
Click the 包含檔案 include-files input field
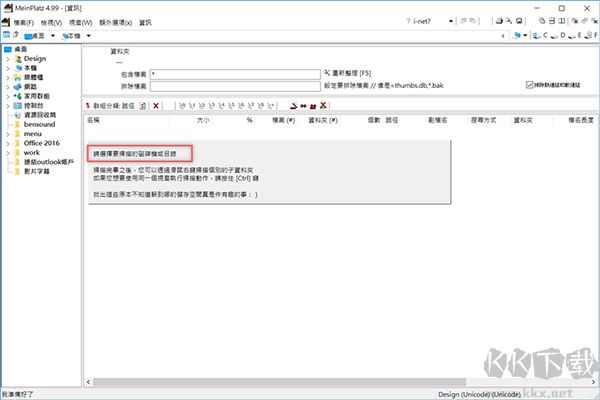click(235, 74)
